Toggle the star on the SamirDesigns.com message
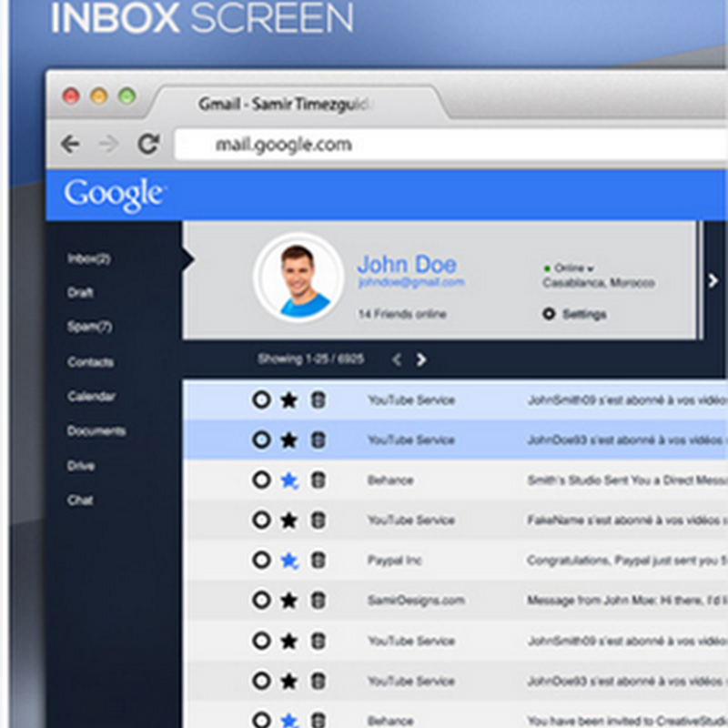 (x=288, y=601)
